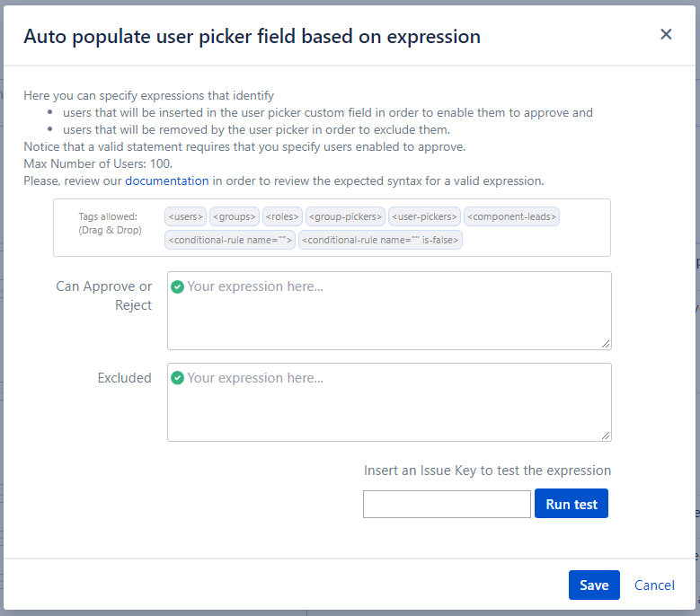
Task: Save the expression settings
Action: click(594, 585)
